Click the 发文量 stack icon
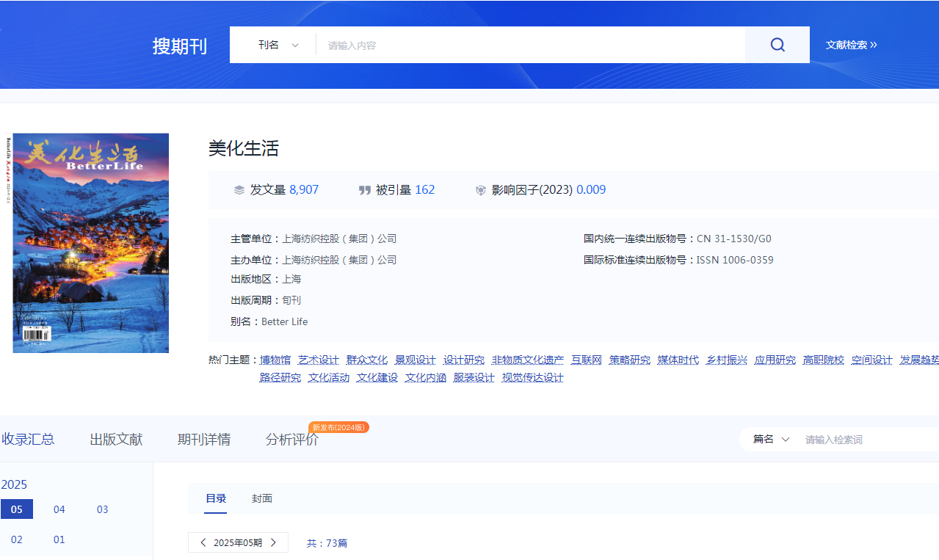939x560 pixels. pyautogui.click(x=239, y=190)
